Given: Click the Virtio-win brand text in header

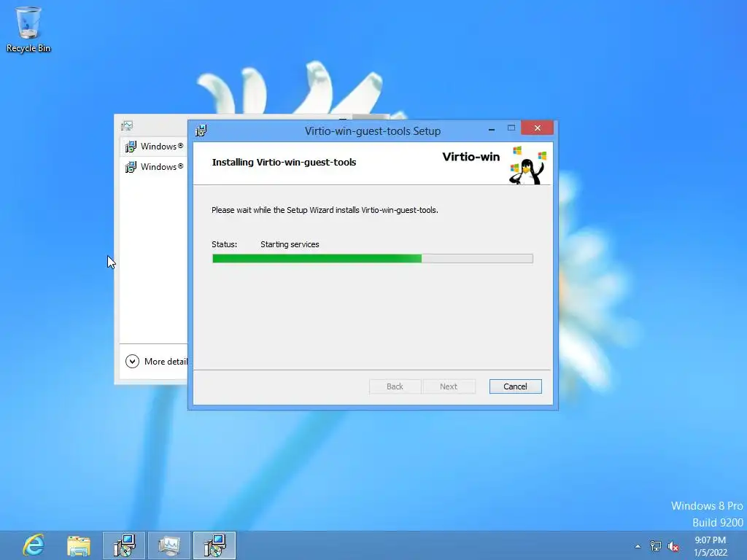Looking at the screenshot, I should click(x=471, y=157).
